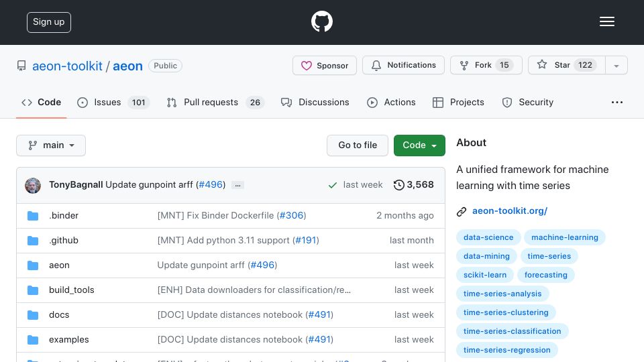Click the data-mining topic tag
The image size is (644, 362).
[x=487, y=256]
